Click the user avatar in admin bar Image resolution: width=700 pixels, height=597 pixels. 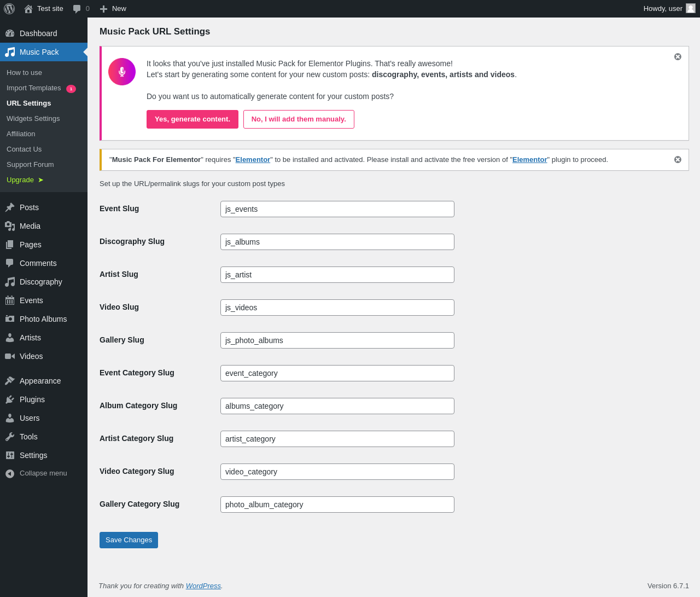point(691,8)
